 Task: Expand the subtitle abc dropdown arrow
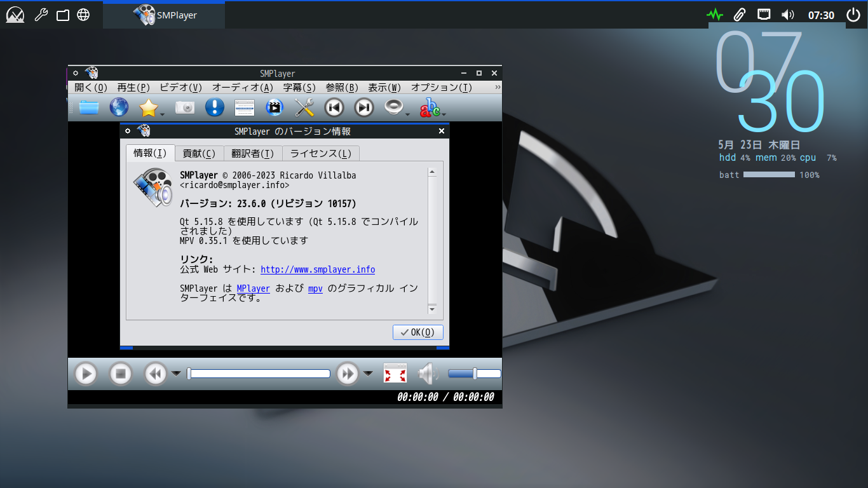(443, 114)
